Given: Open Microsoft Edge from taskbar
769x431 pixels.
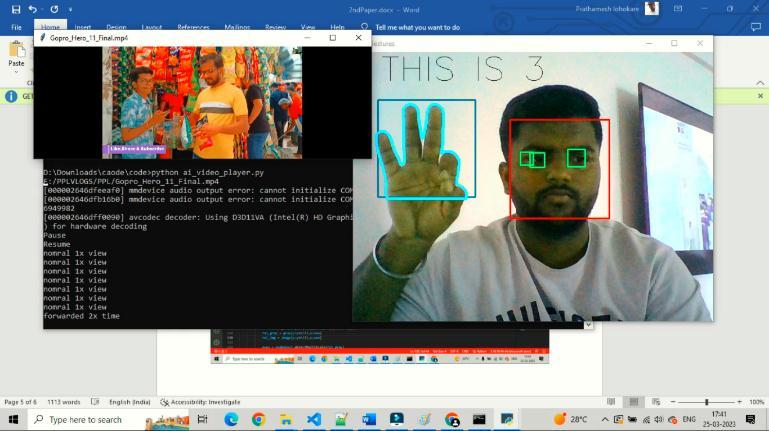Looking at the screenshot, I should pos(231,419).
